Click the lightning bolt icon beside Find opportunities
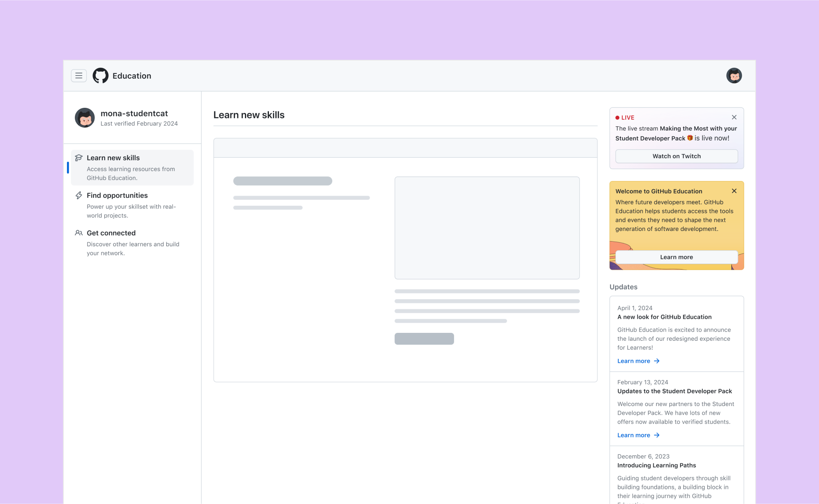 [79, 196]
